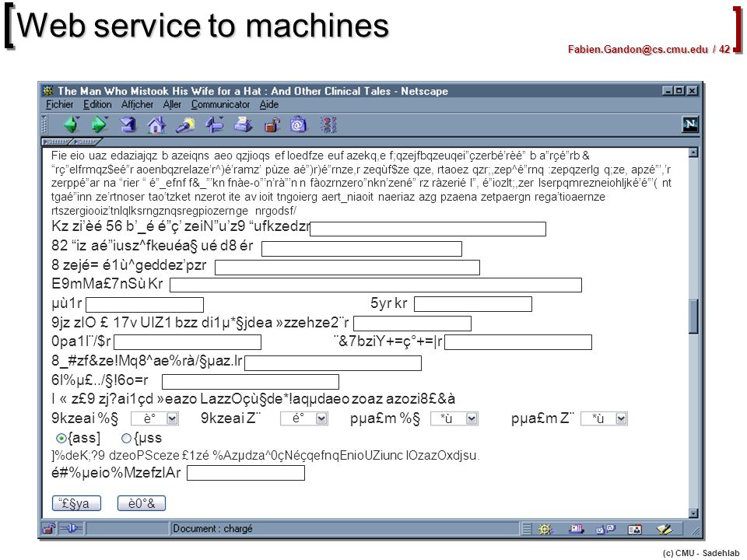
Task: Open the Edition menu
Action: pyautogui.click(x=97, y=104)
